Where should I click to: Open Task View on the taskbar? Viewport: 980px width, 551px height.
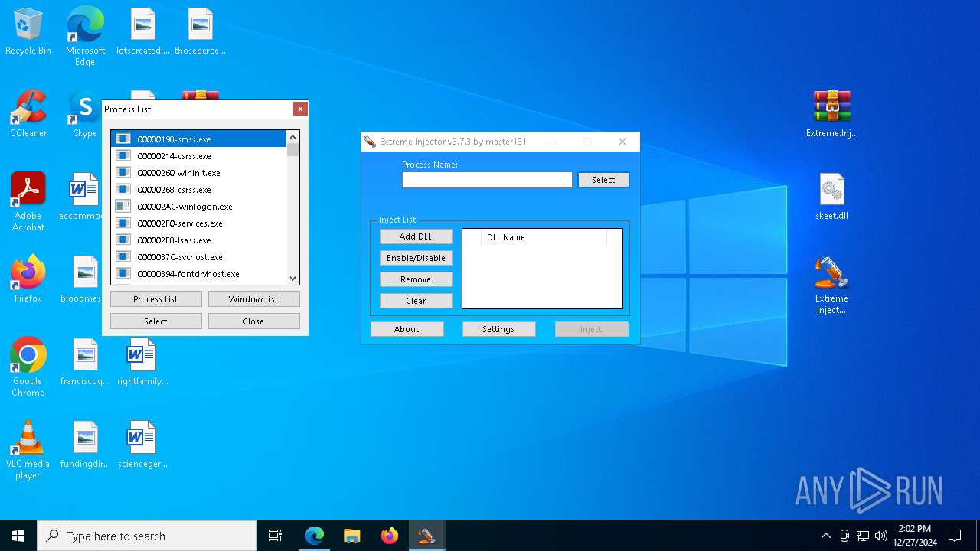[276, 536]
